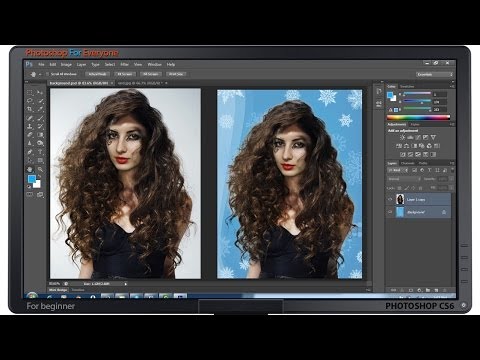Viewport: 480px width, 360px height.
Task: Select the Lasso tool
Action: pyautogui.click(x=30, y=101)
